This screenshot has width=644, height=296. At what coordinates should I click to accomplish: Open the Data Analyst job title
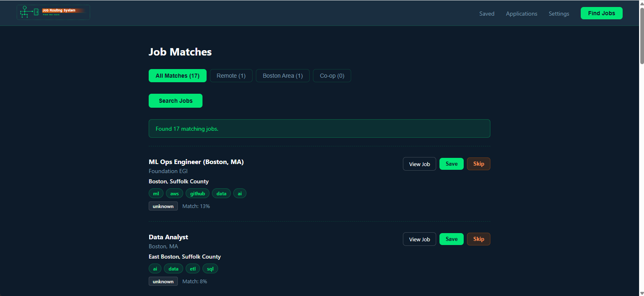click(168, 237)
